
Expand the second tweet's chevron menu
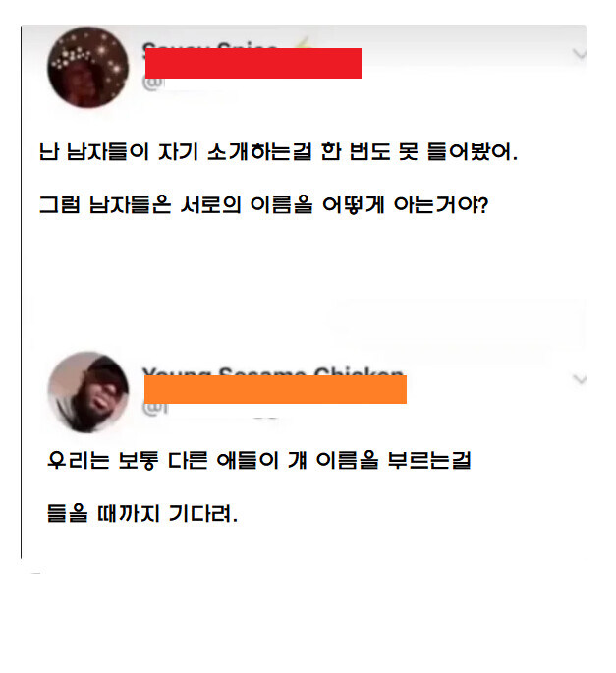pos(579,379)
